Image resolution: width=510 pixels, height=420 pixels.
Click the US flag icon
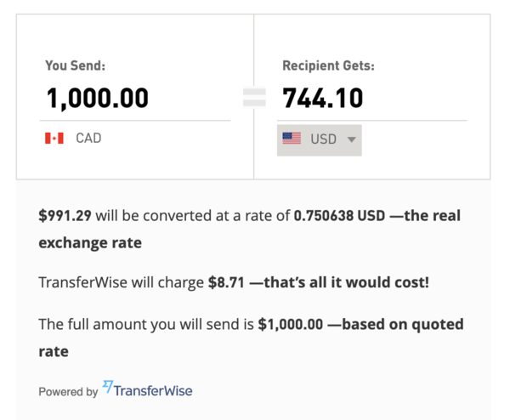tap(292, 139)
